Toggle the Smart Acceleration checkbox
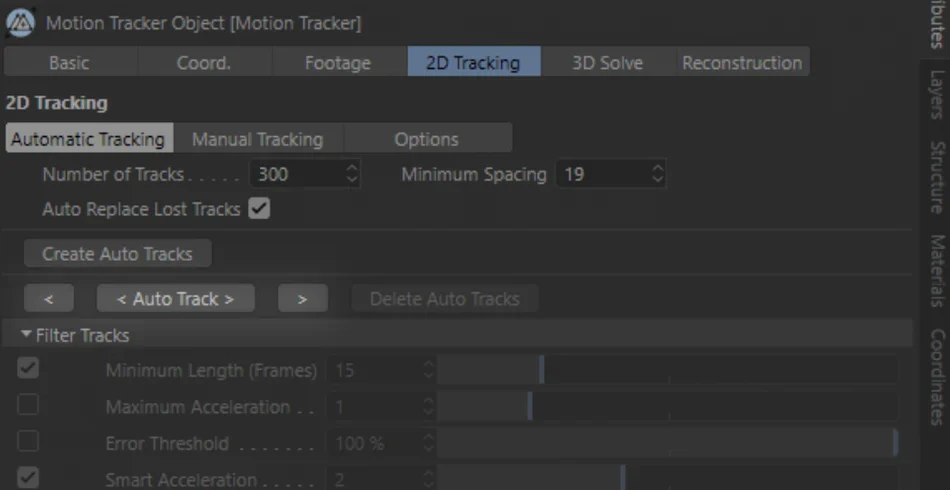This screenshot has height=490, width=950. 28,478
